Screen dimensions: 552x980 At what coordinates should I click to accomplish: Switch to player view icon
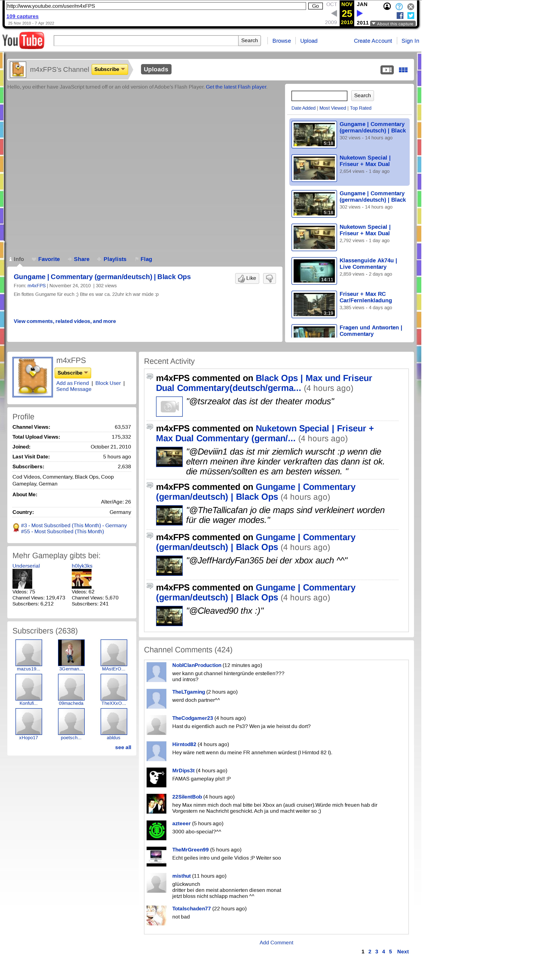point(387,70)
